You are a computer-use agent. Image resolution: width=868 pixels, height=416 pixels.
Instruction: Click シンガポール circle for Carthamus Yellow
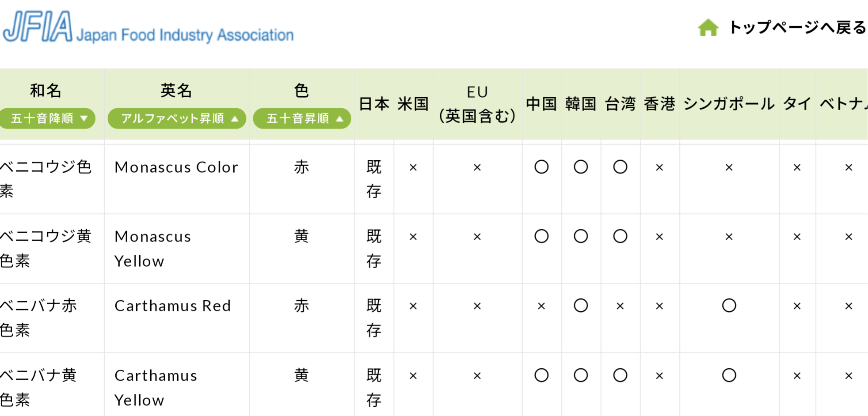[x=729, y=375]
